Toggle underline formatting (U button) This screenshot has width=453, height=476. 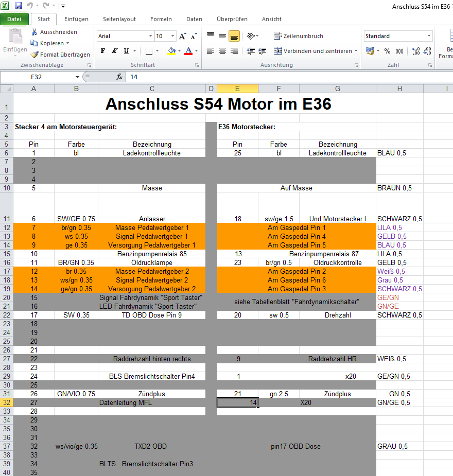coord(126,51)
